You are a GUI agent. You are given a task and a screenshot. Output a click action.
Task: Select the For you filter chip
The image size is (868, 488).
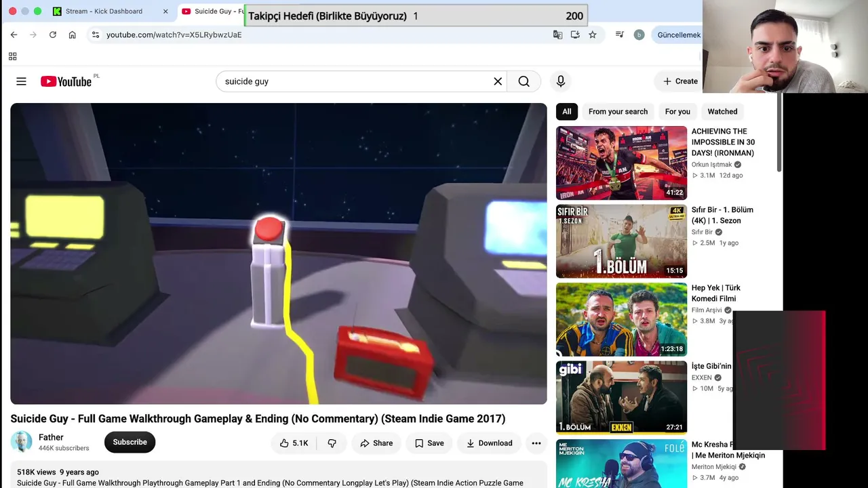(x=677, y=112)
